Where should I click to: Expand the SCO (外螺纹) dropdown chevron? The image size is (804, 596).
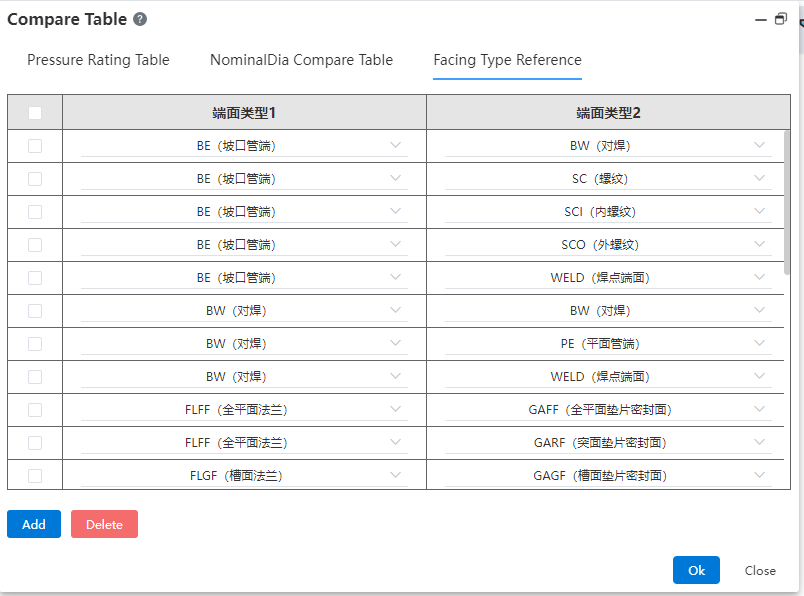tap(759, 244)
